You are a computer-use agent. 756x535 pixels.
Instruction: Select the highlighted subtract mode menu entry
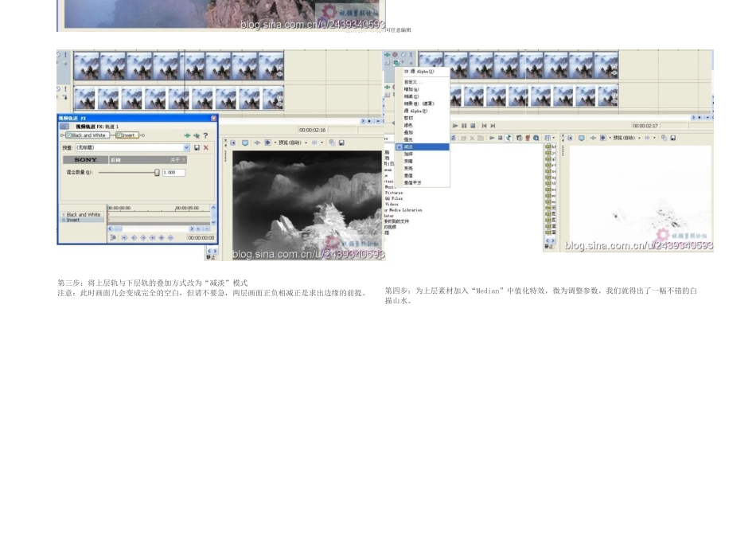pos(423,146)
